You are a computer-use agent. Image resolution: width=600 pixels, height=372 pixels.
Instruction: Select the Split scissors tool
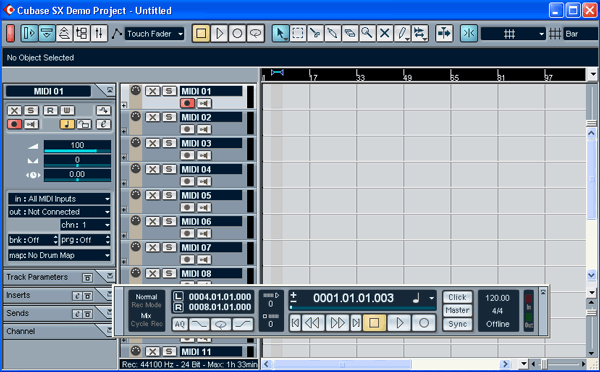(315, 34)
